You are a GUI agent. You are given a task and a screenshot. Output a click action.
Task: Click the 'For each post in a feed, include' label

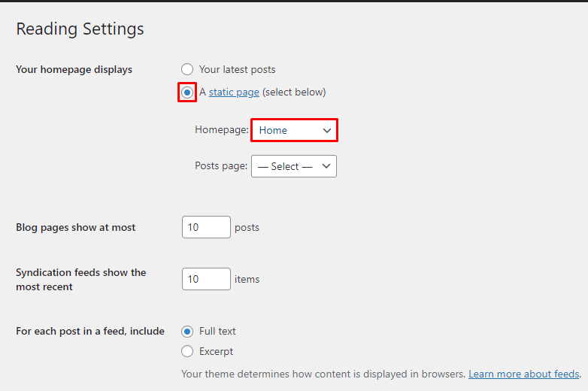point(90,332)
